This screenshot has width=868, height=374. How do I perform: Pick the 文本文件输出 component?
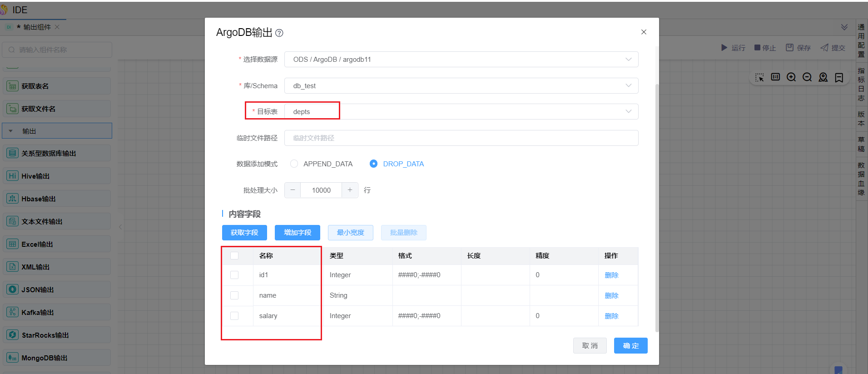pos(57,221)
